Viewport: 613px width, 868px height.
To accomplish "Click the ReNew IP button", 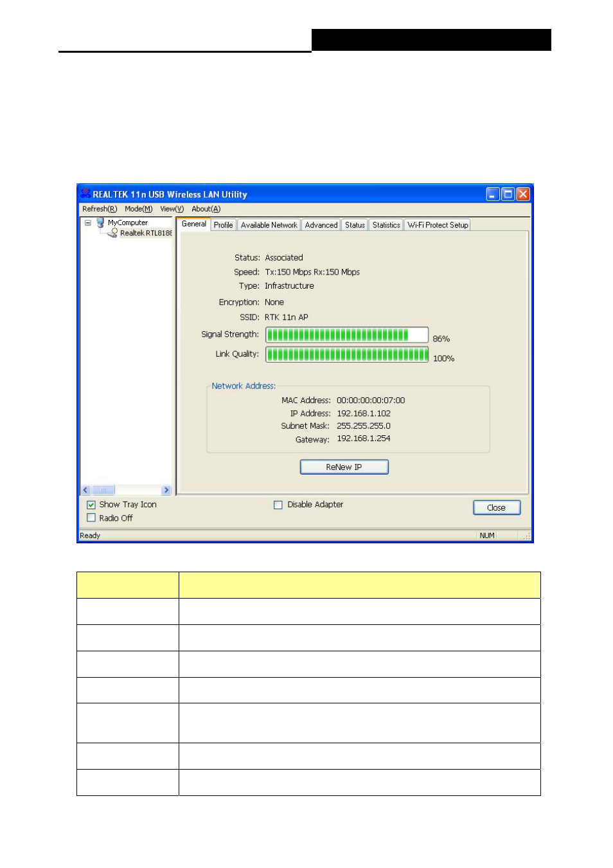I will (x=344, y=467).
